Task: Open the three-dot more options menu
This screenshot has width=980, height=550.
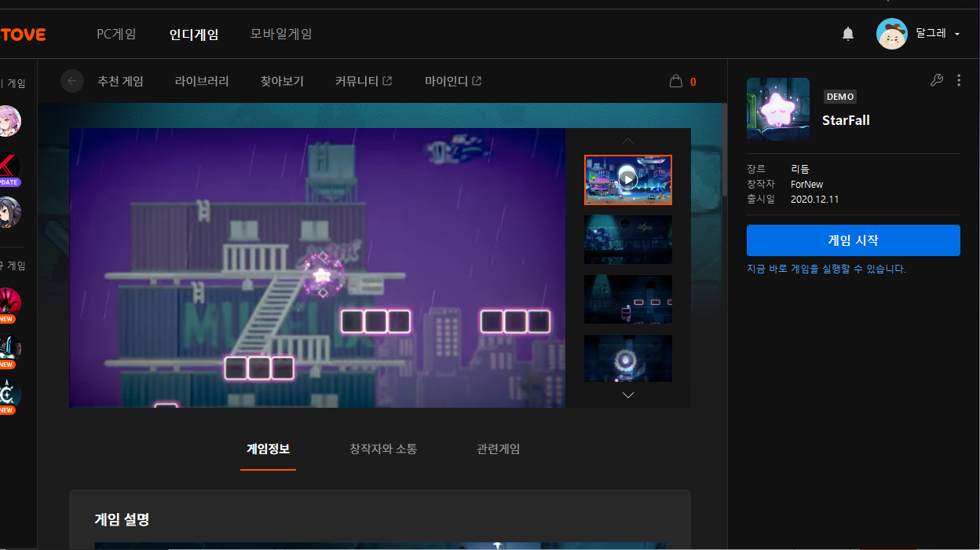Action: (959, 80)
